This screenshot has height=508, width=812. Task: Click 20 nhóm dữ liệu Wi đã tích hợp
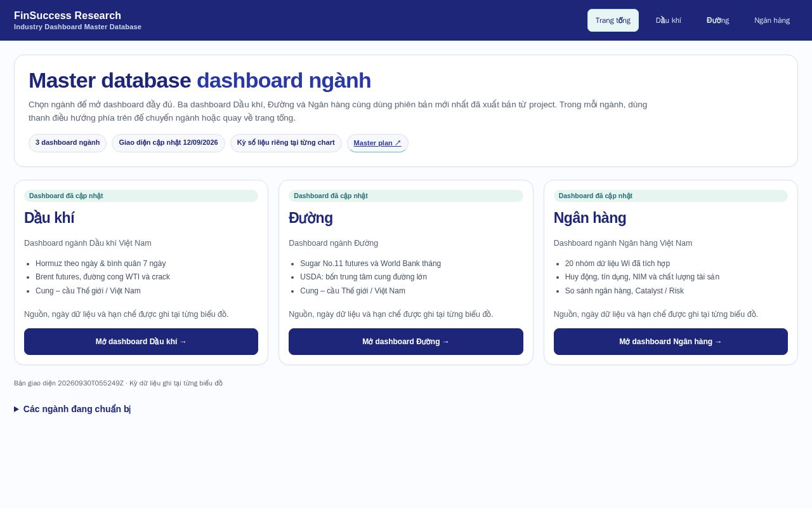pyautogui.click(x=617, y=264)
